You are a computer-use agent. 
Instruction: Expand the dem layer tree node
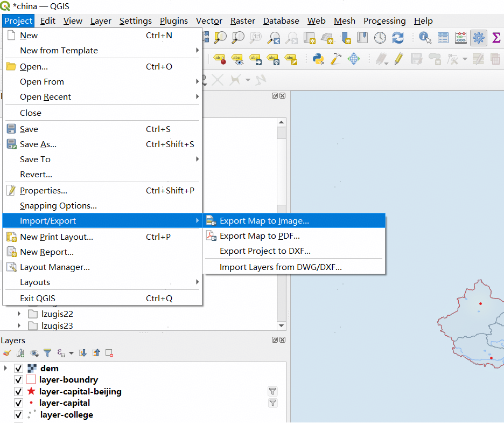6,369
